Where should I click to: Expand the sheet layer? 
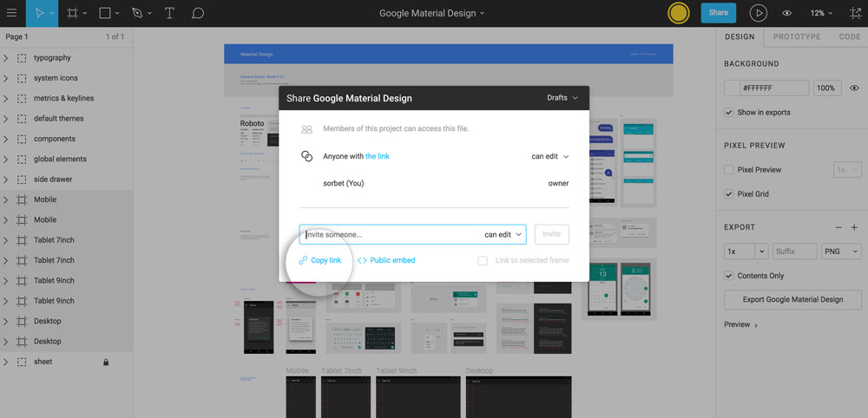coord(5,362)
